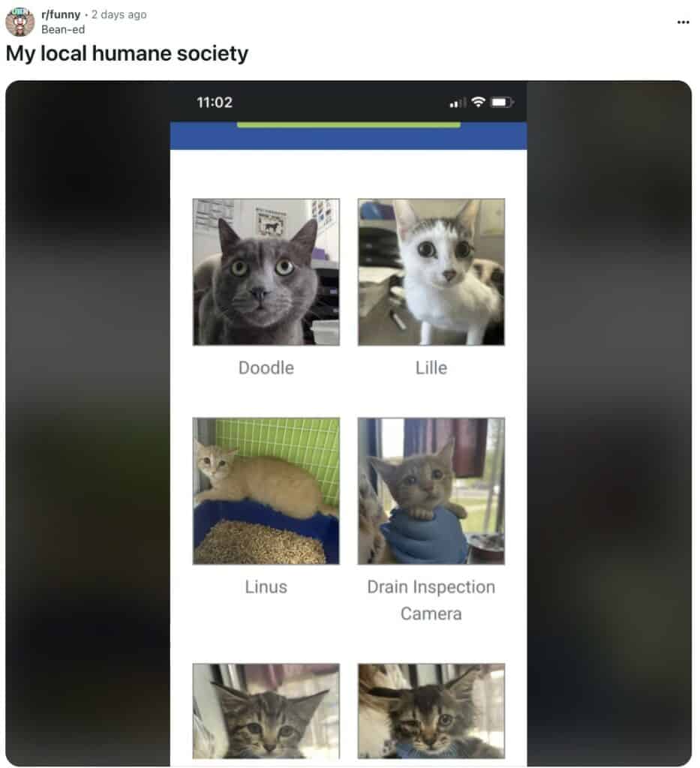The width and height of the screenshot is (700, 768).
Task: Click the Lille name label
Action: click(431, 367)
